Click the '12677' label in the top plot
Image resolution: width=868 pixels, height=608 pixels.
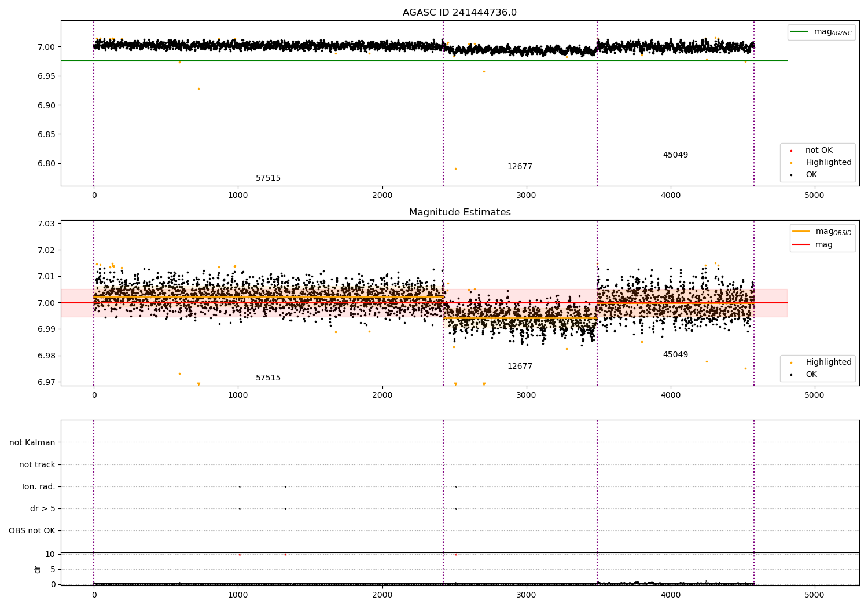(520, 167)
